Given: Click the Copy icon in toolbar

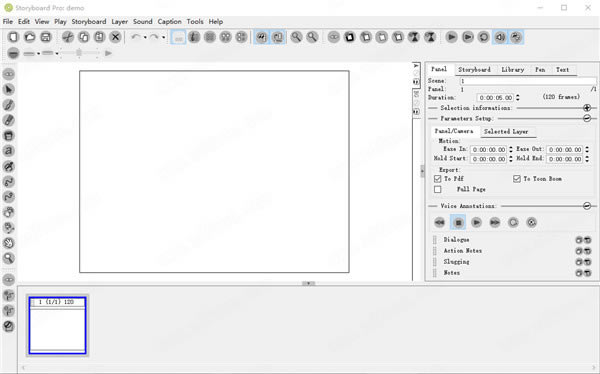Looking at the screenshot, I should pyautogui.click(x=83, y=37).
